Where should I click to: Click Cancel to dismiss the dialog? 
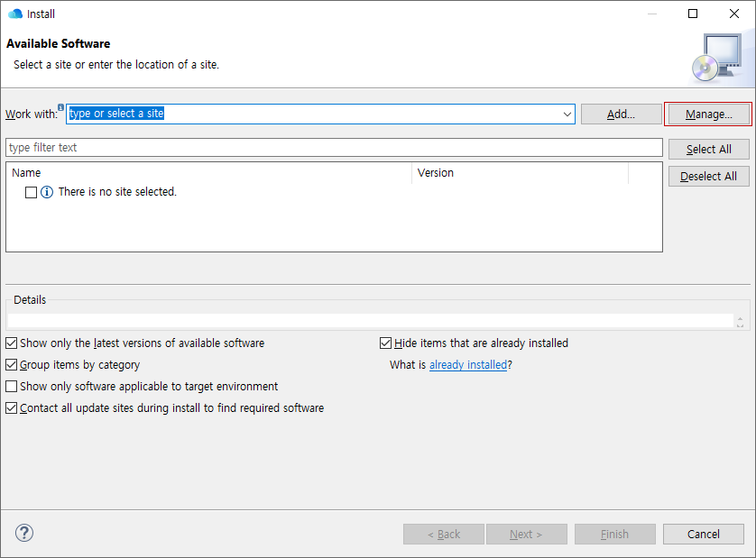coord(703,534)
